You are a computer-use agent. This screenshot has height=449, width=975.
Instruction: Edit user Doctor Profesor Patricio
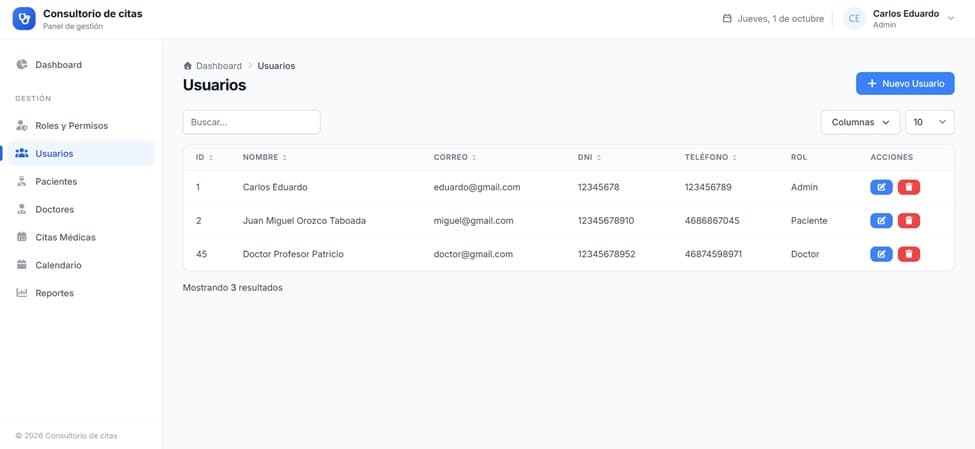click(x=881, y=254)
